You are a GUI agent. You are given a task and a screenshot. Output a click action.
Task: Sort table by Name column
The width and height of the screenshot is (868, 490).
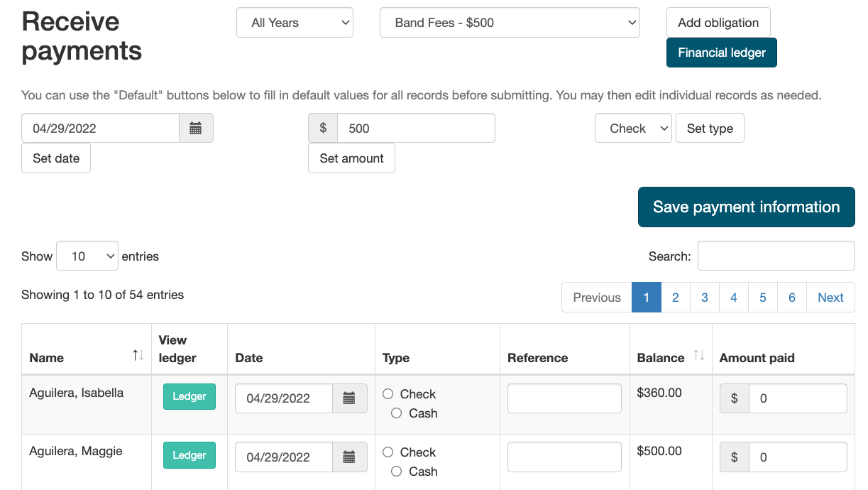pos(138,356)
